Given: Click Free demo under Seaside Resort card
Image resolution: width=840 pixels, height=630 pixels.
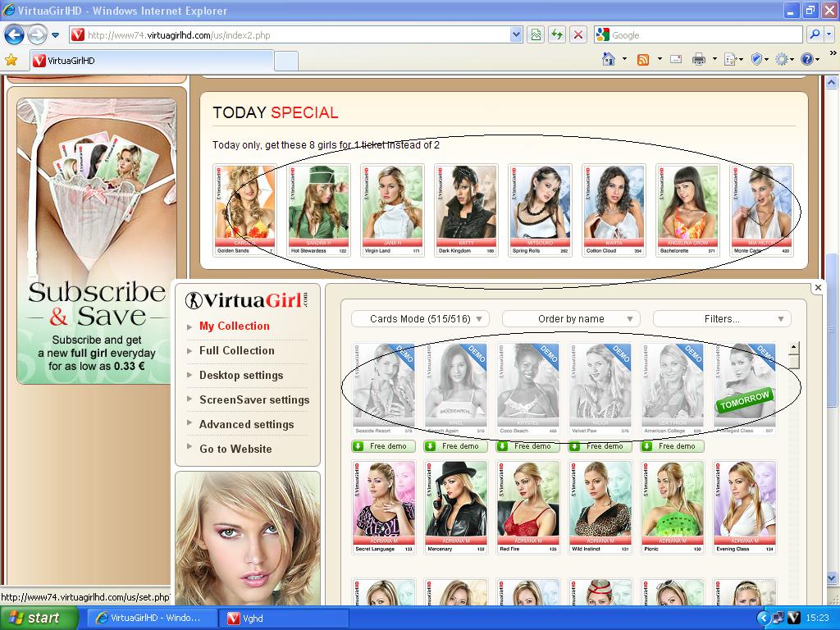Looking at the screenshot, I should pyautogui.click(x=384, y=445).
